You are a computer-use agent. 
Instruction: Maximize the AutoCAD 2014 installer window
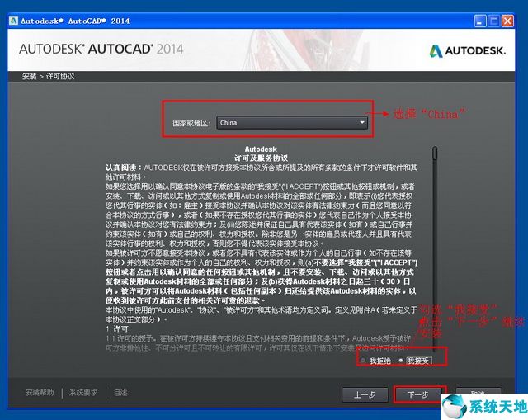tap(493, 21)
